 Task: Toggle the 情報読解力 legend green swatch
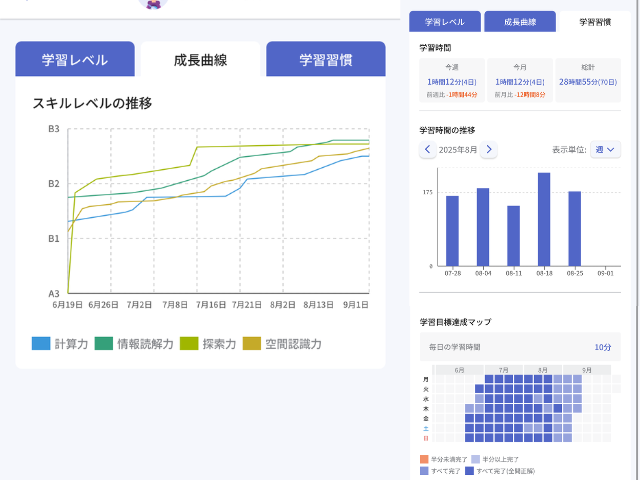[x=104, y=343]
